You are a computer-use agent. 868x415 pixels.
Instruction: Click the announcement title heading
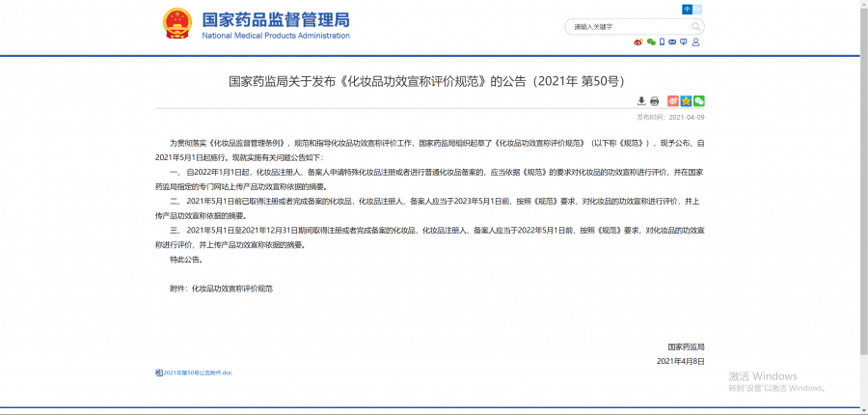[433, 81]
